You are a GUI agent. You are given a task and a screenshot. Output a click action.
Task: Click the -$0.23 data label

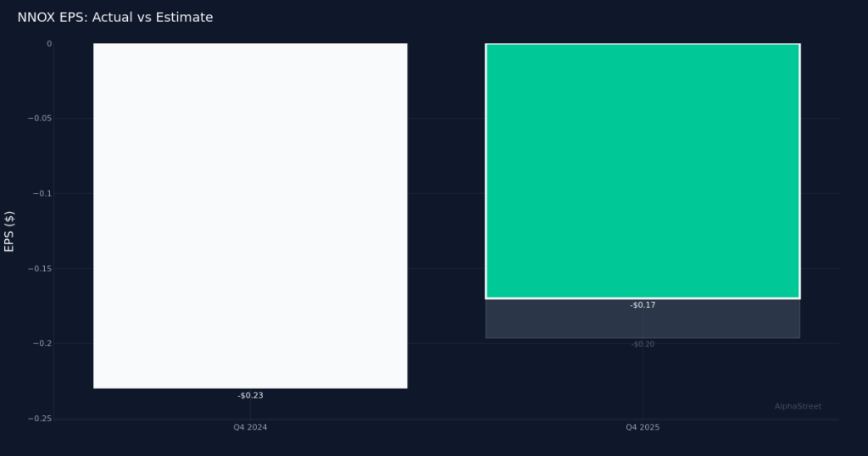[x=250, y=396]
